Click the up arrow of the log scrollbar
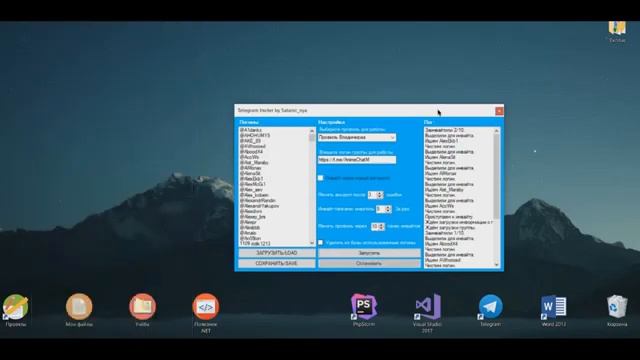 coord(497,131)
